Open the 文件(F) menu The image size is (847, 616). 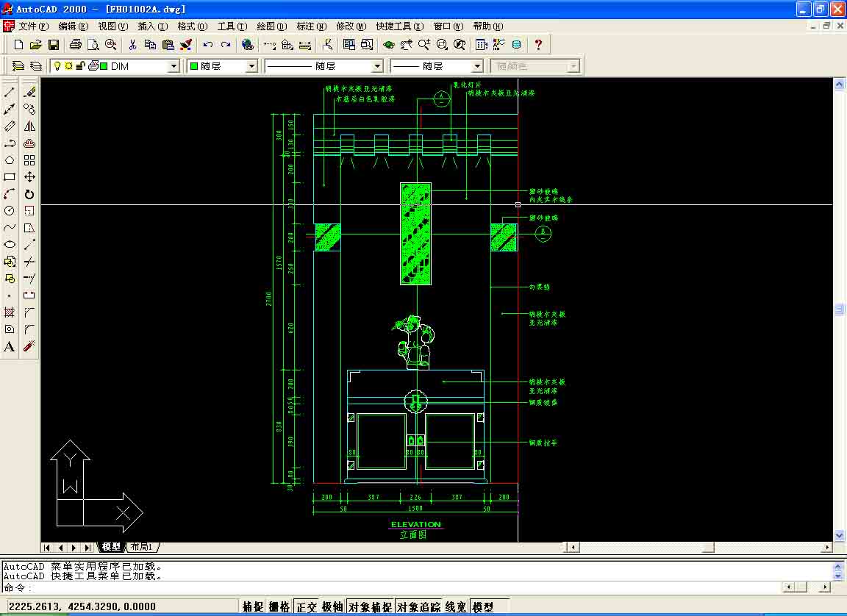(x=34, y=26)
